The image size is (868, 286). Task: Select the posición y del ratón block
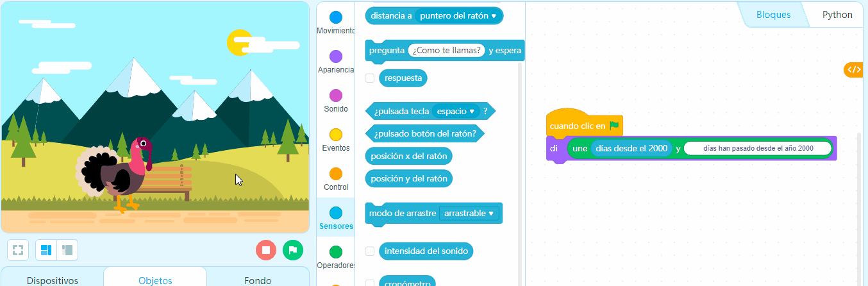tap(409, 178)
